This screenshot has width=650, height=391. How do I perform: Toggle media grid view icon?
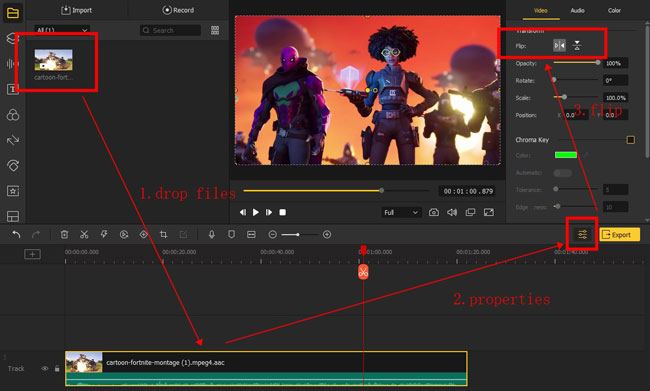[215, 30]
